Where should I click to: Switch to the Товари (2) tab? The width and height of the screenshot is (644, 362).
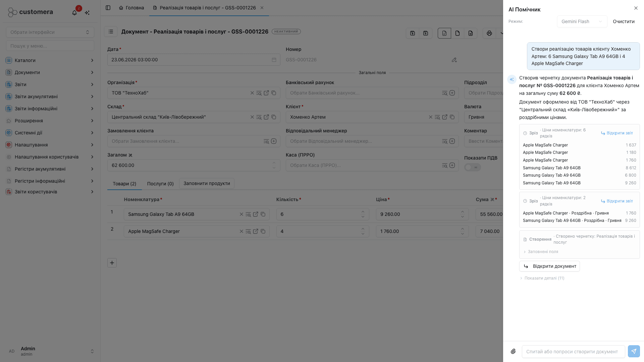124,184
